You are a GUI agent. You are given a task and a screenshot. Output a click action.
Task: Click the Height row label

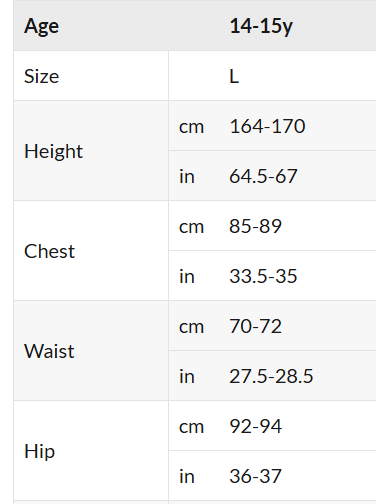click(x=53, y=151)
